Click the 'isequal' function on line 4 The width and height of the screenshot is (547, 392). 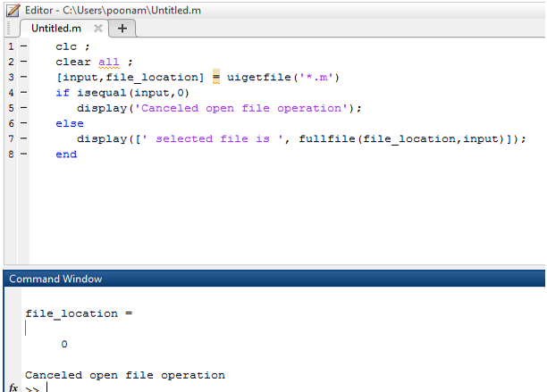click(102, 93)
